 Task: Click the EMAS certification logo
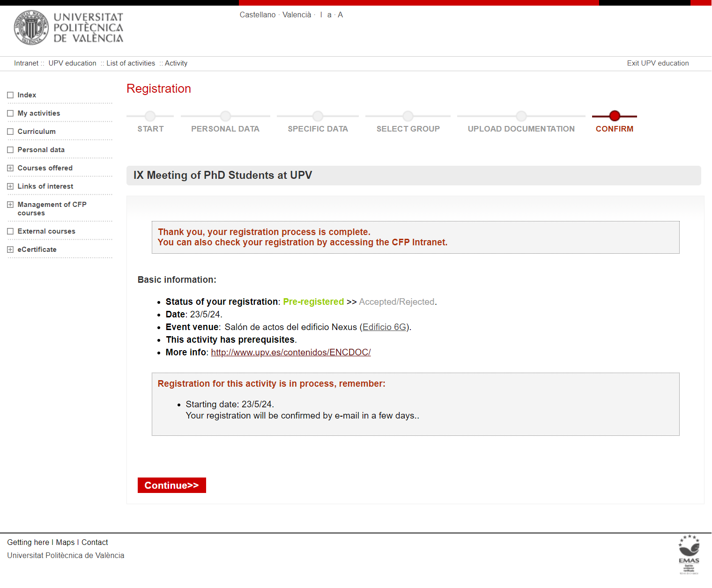pyautogui.click(x=689, y=554)
